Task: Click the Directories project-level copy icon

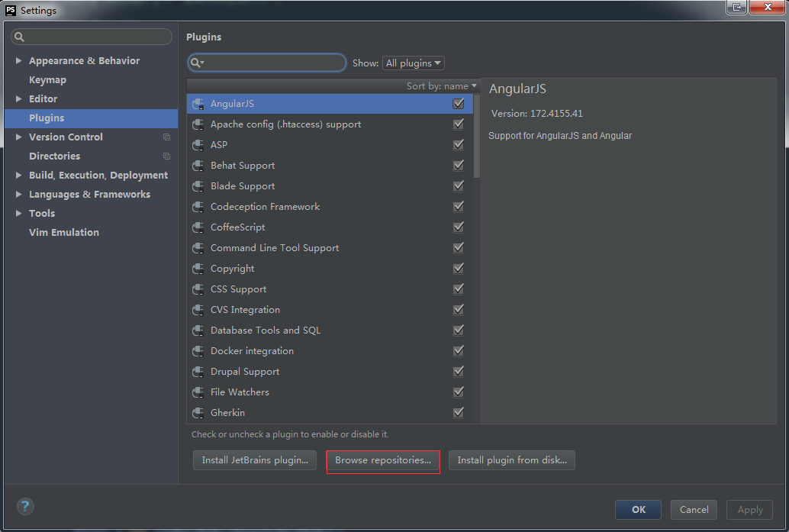Action: click(x=166, y=156)
